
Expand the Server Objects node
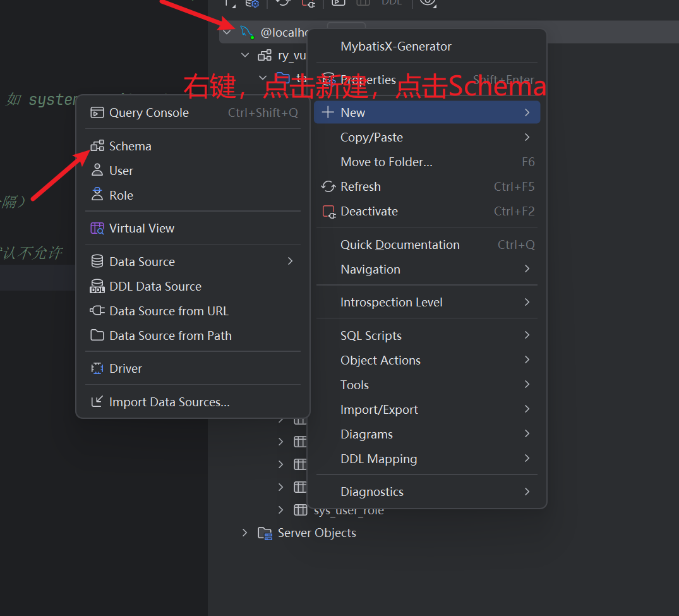pos(244,533)
